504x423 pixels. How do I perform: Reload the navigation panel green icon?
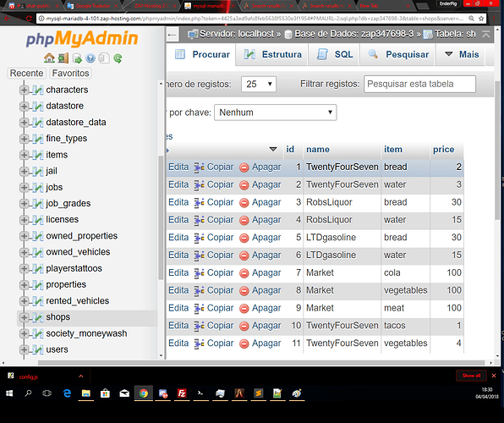[x=118, y=58]
